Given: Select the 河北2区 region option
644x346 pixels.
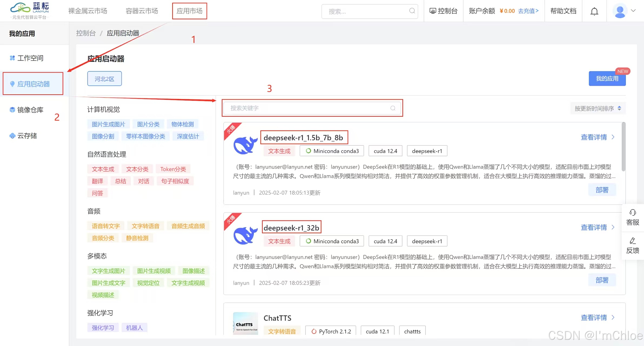Looking at the screenshot, I should point(104,79).
